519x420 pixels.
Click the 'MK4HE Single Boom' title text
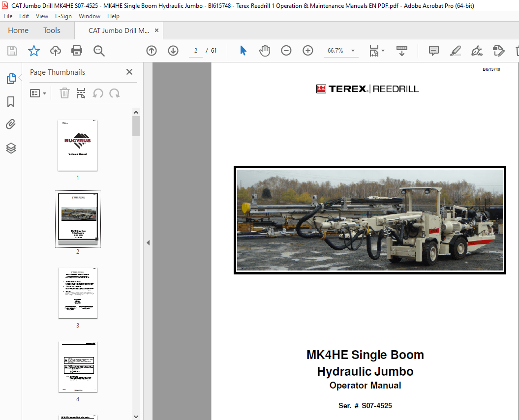tap(365, 355)
